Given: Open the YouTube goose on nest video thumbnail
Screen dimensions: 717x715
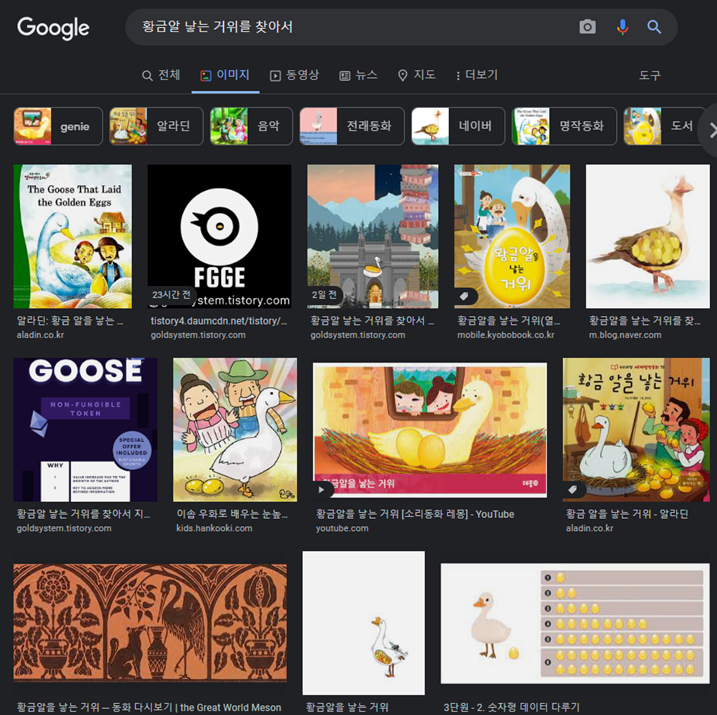Looking at the screenshot, I should [x=430, y=430].
